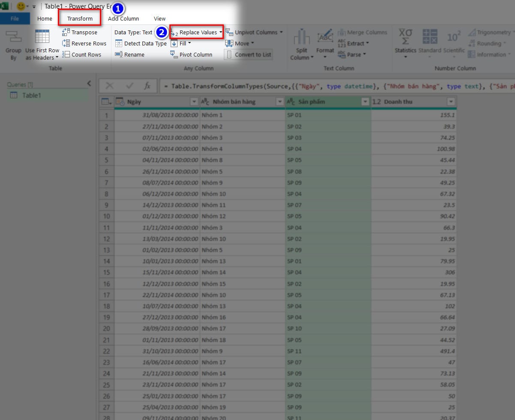
Task: Click the Reverse Rows icon
Action: click(x=66, y=43)
